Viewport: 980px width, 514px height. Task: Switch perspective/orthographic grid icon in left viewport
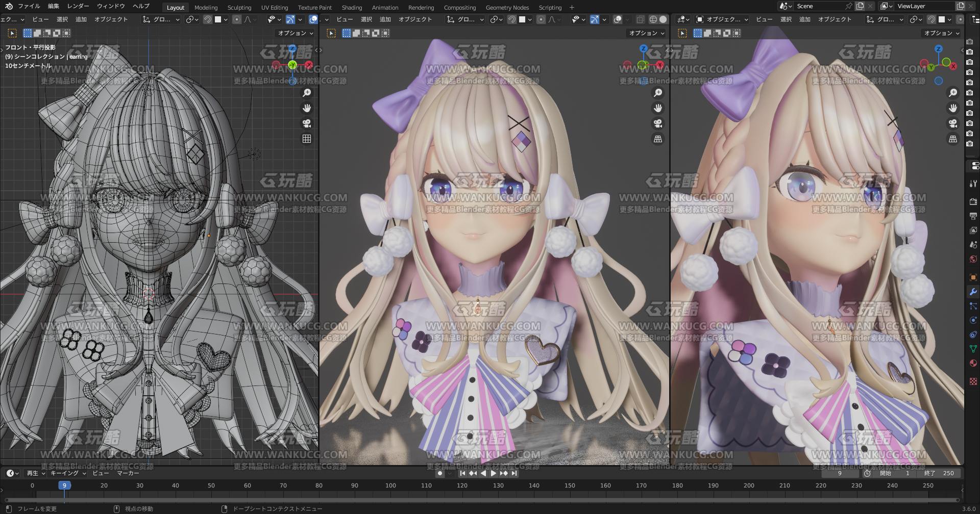tap(307, 139)
